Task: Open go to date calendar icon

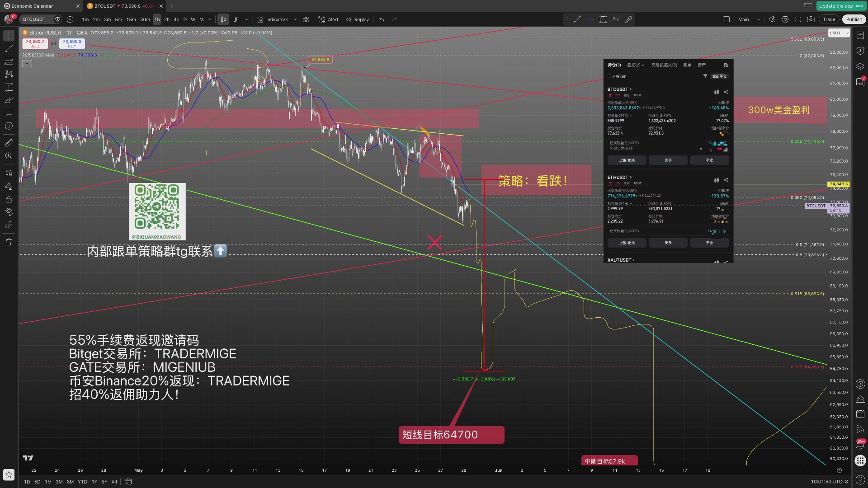Action: pos(128,482)
